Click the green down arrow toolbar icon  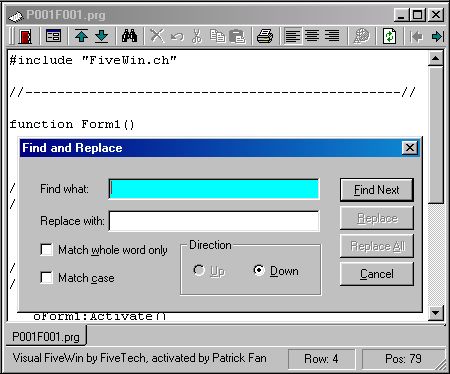(x=102, y=36)
